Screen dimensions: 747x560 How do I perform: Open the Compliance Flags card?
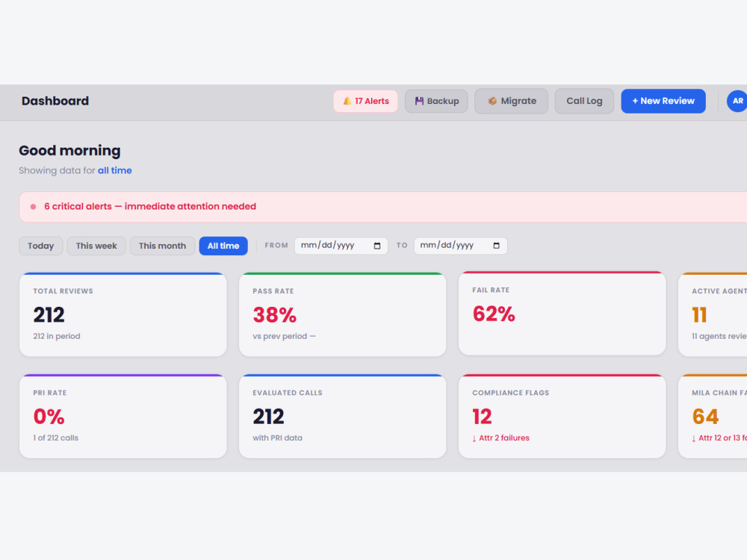[562, 416]
